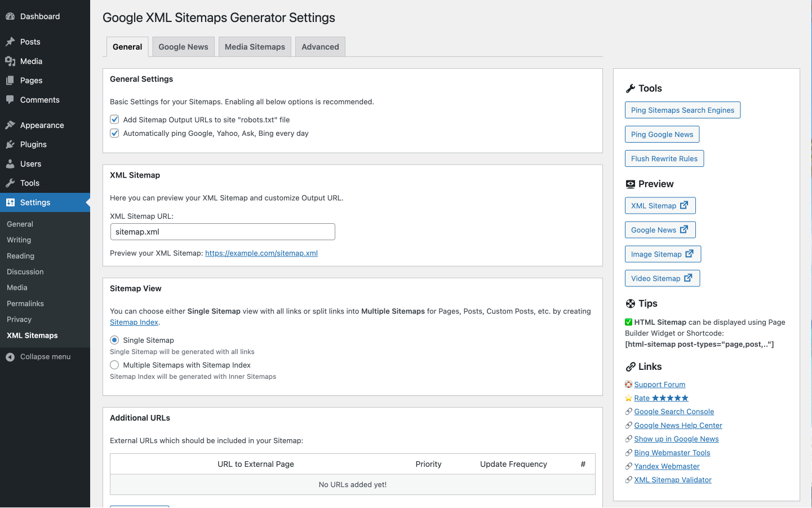Open the Privacy settings submenu item
Image resolution: width=812 pixels, height=508 pixels.
(19, 320)
